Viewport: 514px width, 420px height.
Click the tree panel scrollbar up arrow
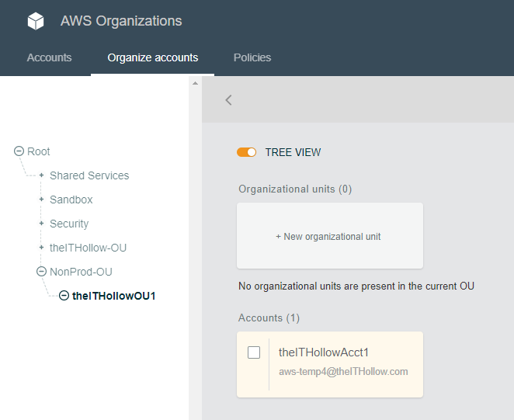tap(195, 83)
